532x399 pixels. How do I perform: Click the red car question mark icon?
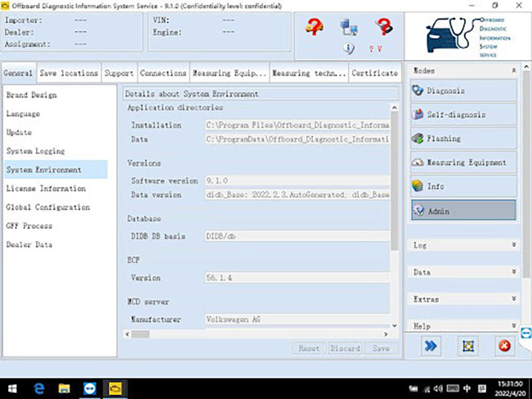tap(314, 27)
